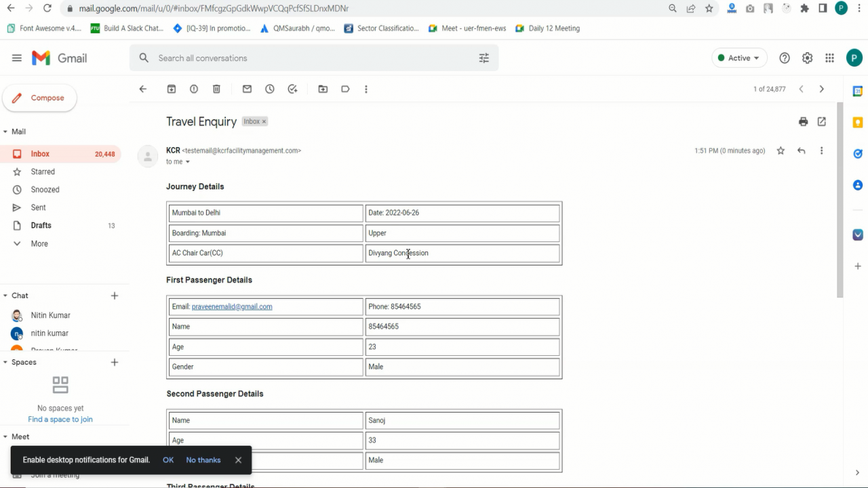Screen dimensions: 868x488
Task: Print the email conversation
Action: [803, 122]
